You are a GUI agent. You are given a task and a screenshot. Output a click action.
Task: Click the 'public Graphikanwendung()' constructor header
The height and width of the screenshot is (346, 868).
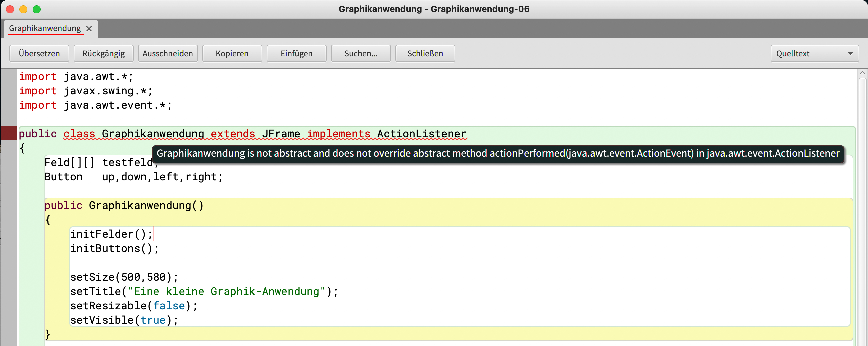tap(124, 206)
